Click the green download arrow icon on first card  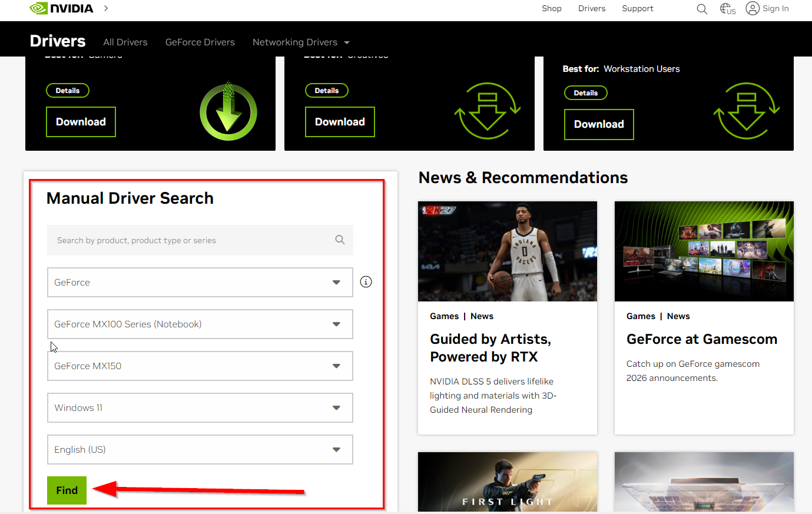point(228,111)
